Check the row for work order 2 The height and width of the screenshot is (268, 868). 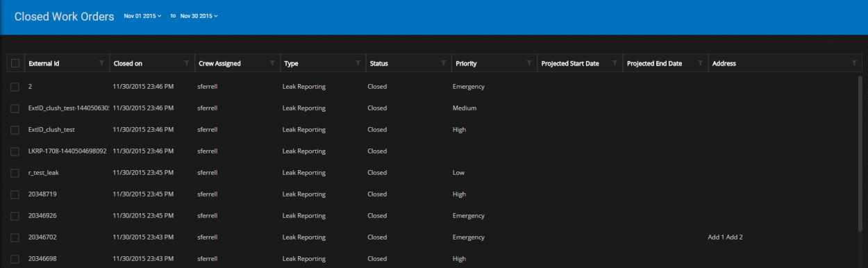pos(15,87)
